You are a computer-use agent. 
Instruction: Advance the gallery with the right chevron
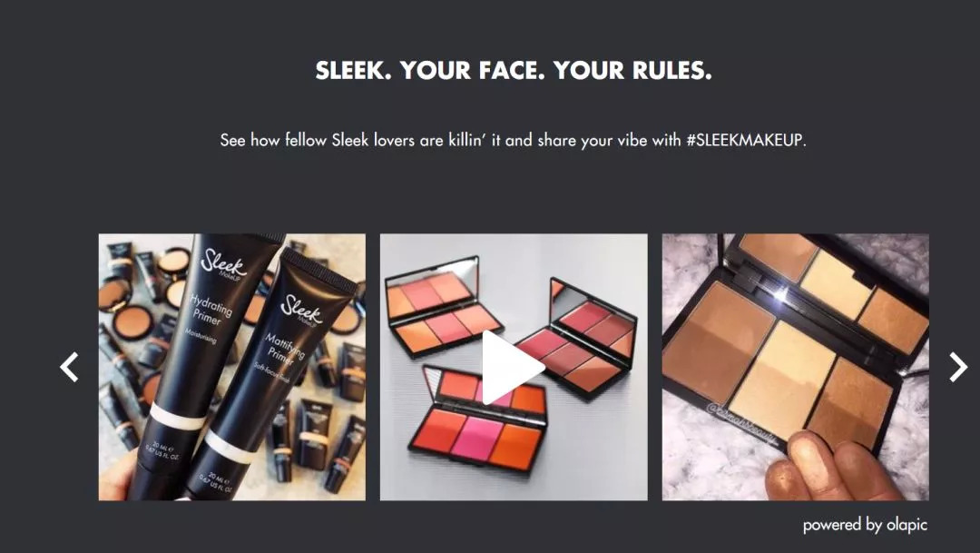tap(958, 367)
